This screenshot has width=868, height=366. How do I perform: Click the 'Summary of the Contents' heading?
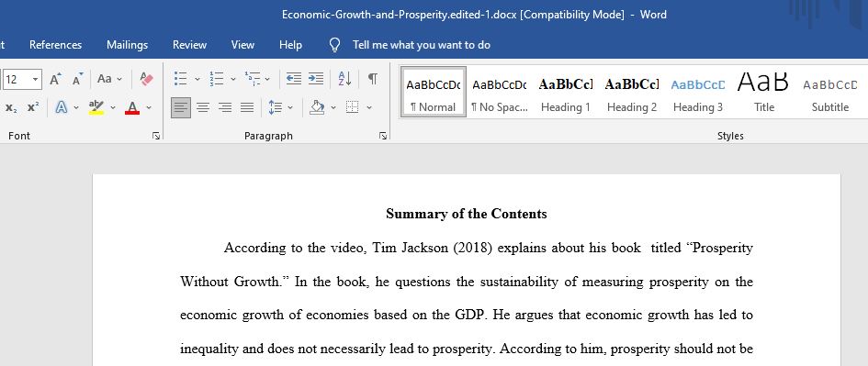tap(466, 214)
